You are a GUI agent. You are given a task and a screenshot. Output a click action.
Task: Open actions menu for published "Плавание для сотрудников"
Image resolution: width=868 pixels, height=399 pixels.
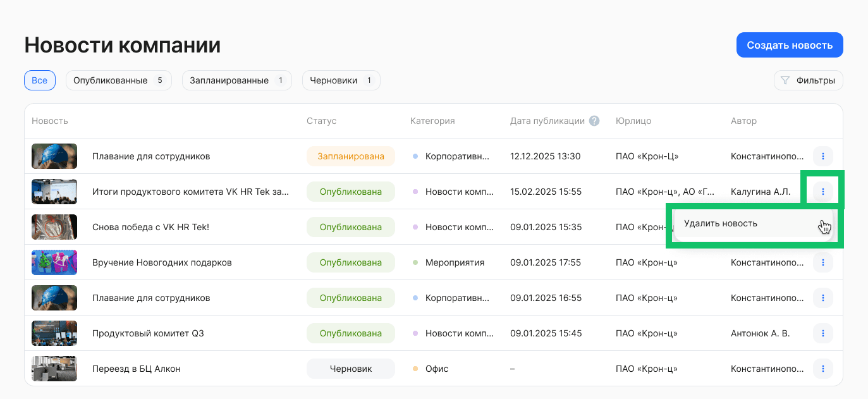click(823, 298)
